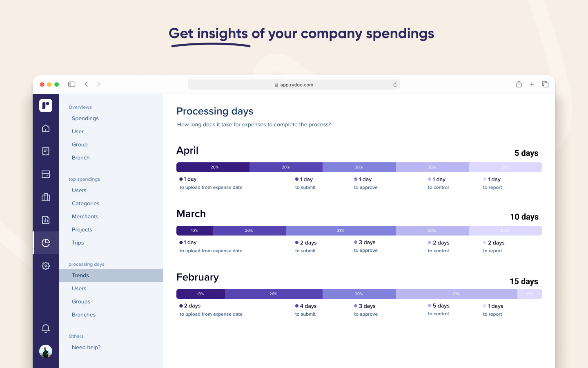Open Branches under processing days
Viewport: 588px width, 368px height.
[x=84, y=315]
